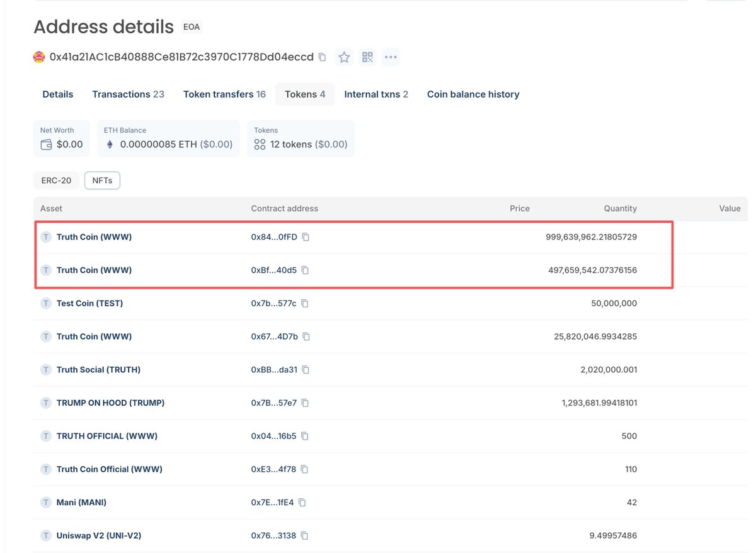Click the quantity 999,639,962.21805729

click(x=592, y=237)
